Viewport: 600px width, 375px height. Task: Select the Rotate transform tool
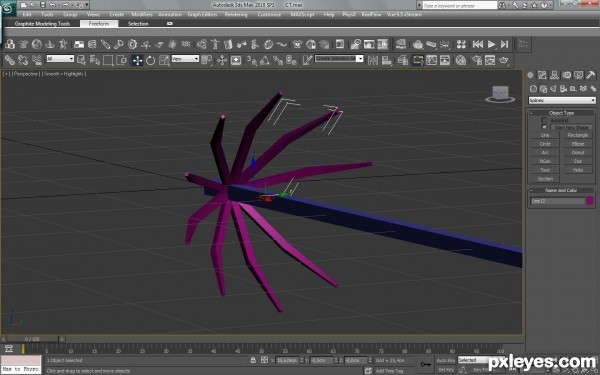pos(150,60)
